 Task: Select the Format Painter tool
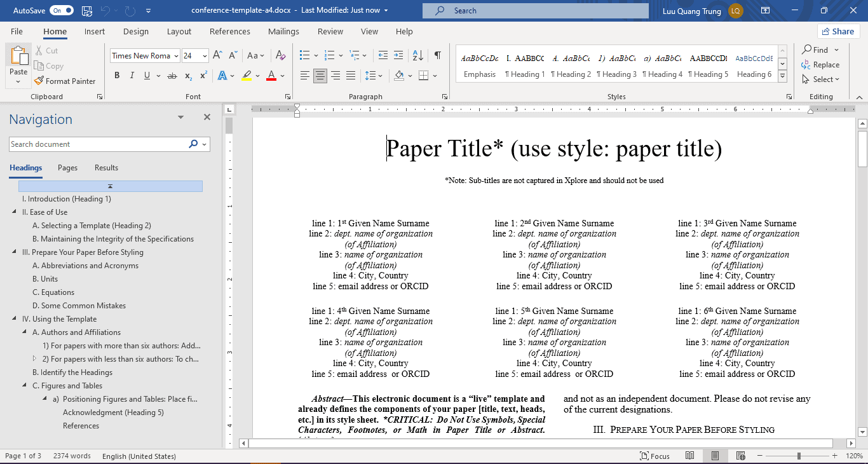tap(65, 81)
